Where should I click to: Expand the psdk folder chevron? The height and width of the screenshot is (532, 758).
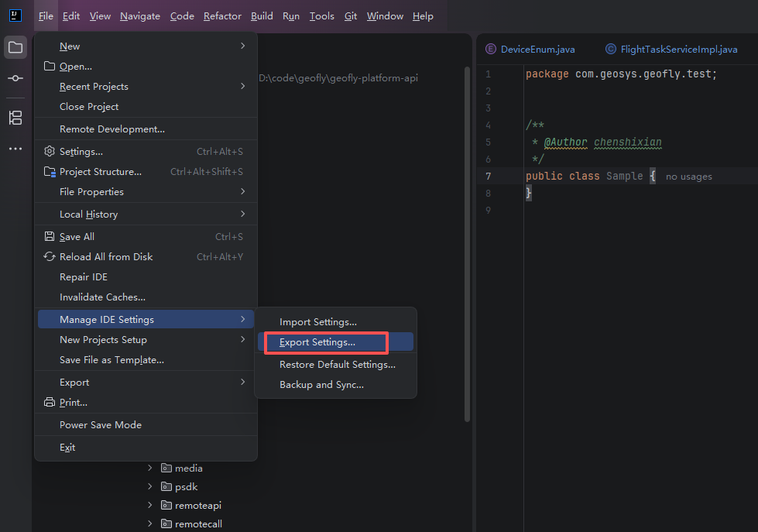point(150,486)
